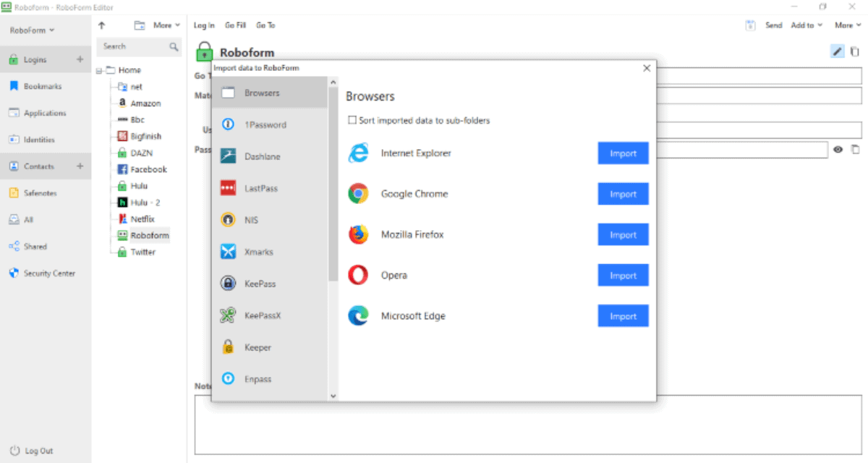
Task: Click the Security Center shield icon
Action: pos(14,273)
